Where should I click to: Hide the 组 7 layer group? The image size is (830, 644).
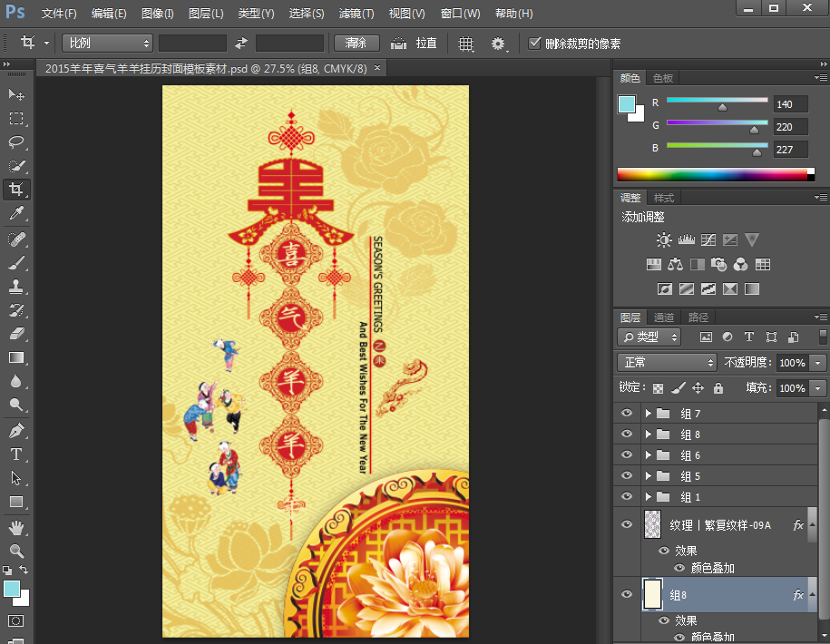[x=627, y=414]
